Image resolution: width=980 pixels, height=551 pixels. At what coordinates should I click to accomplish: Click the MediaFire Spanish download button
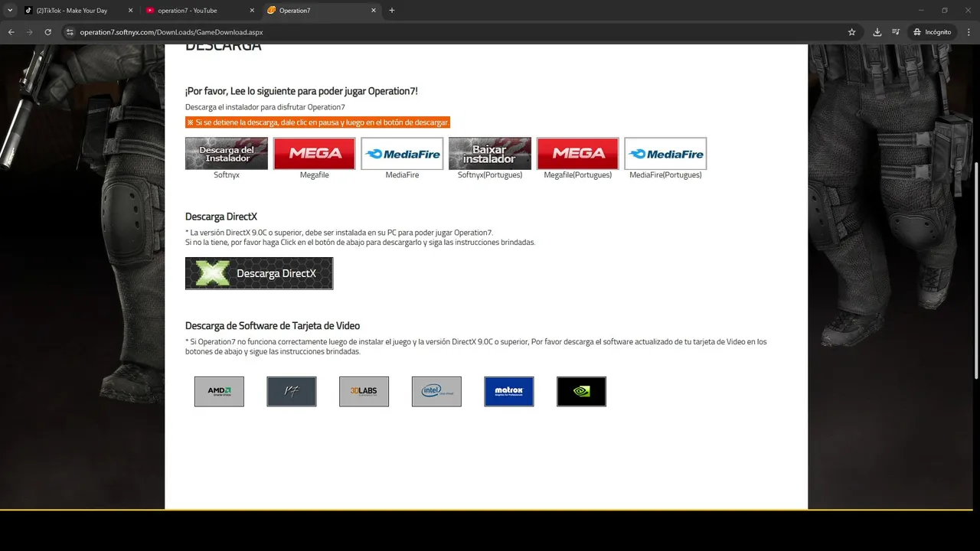(402, 153)
